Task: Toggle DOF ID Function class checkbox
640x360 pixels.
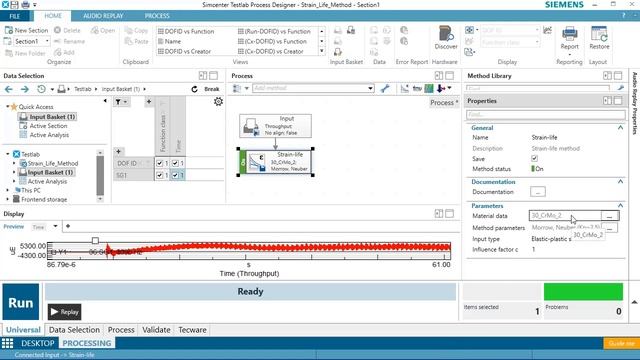Action: click(160, 163)
